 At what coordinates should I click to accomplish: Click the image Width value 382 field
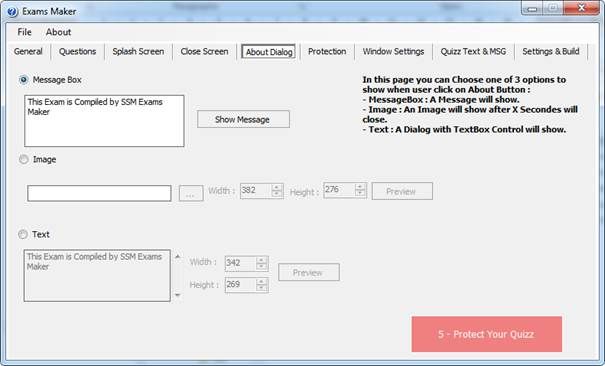tap(255, 191)
